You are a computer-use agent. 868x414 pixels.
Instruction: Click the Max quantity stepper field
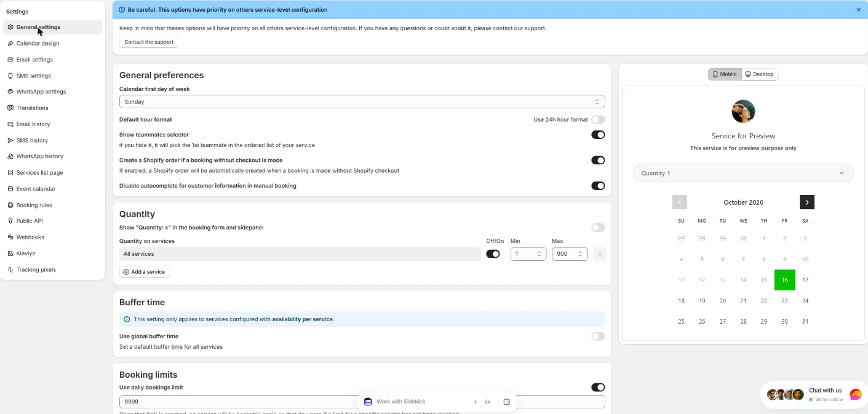pyautogui.click(x=570, y=254)
